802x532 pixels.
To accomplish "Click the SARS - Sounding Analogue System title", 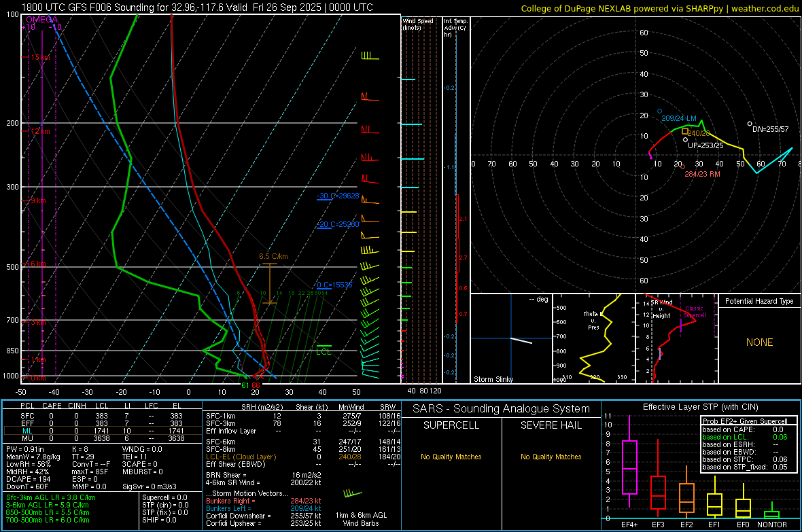I will pyautogui.click(x=502, y=409).
